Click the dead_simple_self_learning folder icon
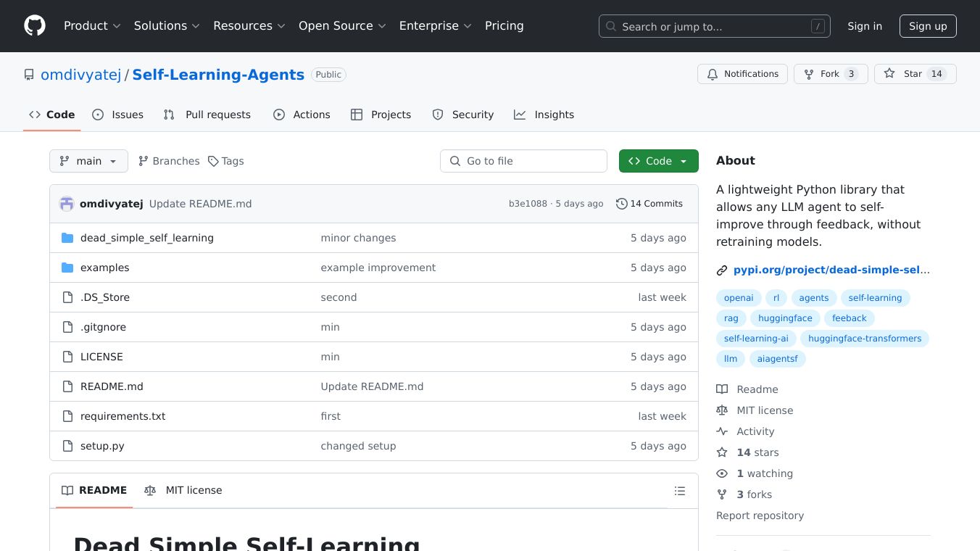Viewport: 980px width, 551px height. click(x=67, y=238)
